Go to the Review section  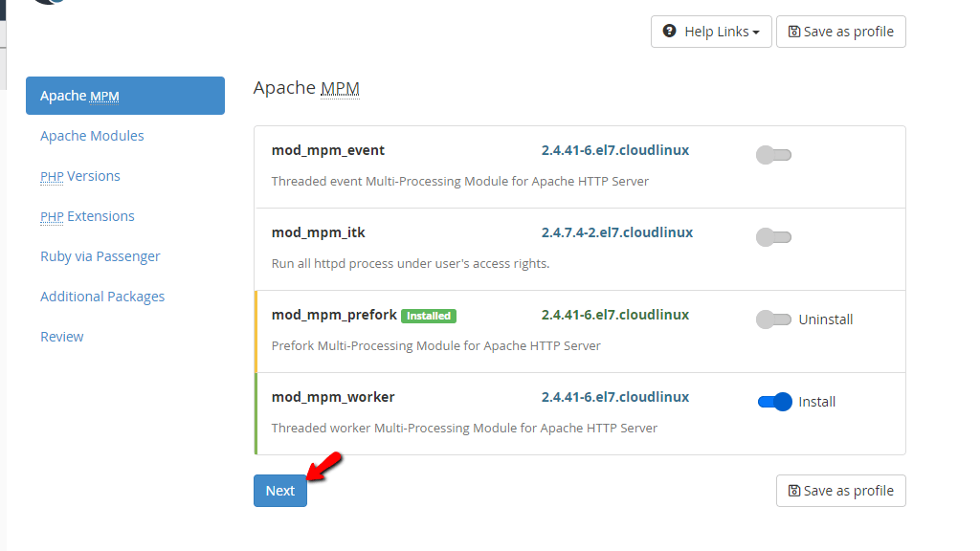click(62, 337)
